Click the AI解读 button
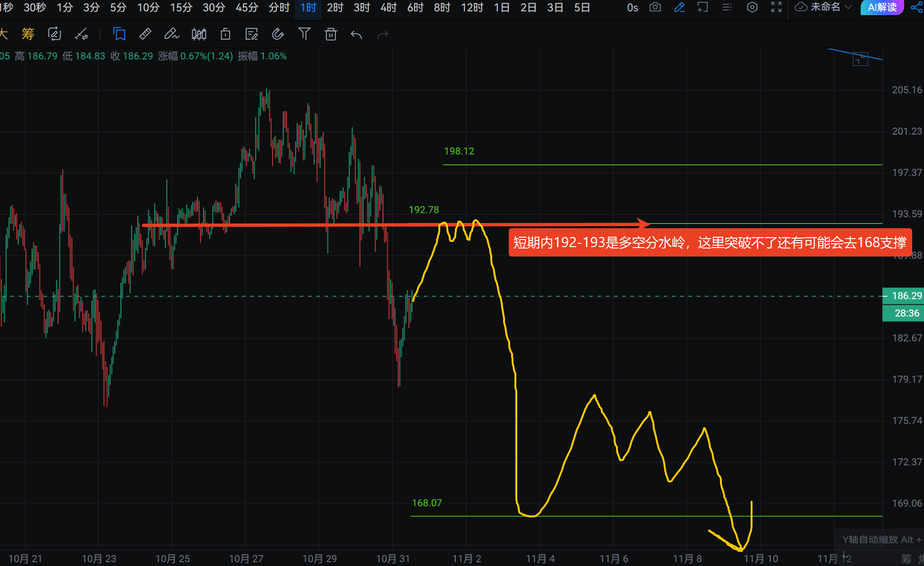This screenshot has width=924, height=566. [x=882, y=8]
